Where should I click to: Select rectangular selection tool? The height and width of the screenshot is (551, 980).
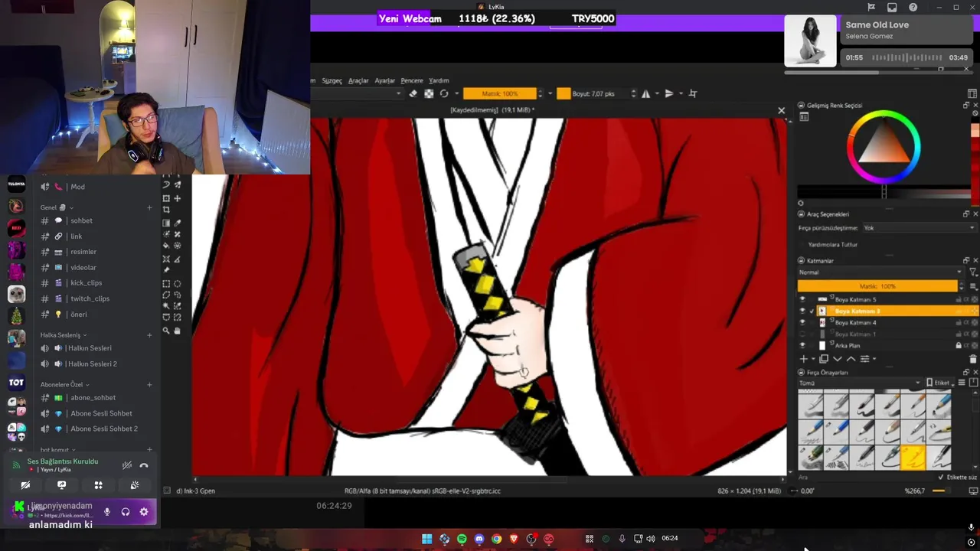166,283
